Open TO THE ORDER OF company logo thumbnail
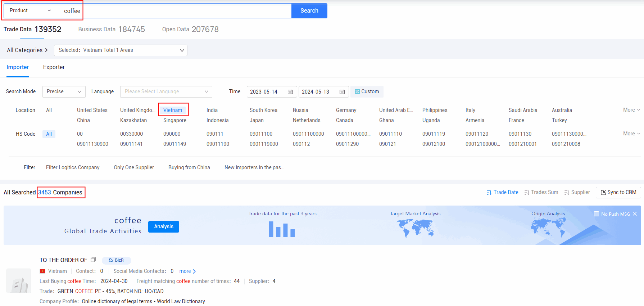 click(x=19, y=281)
